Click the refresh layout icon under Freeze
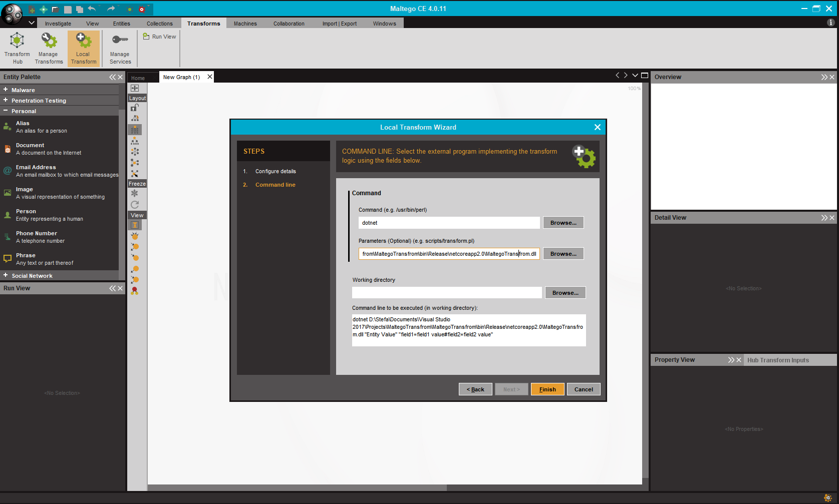Image resolution: width=839 pixels, height=504 pixels. coord(135,205)
